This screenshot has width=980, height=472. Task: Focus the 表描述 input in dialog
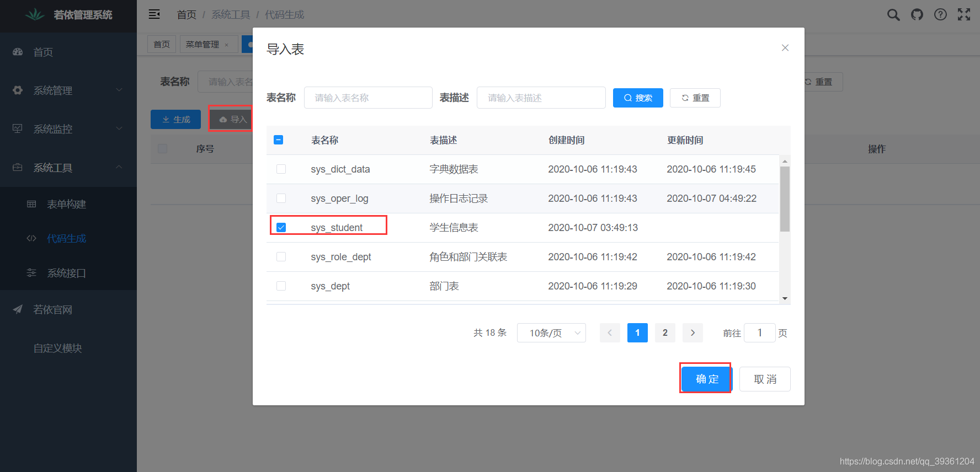point(541,98)
